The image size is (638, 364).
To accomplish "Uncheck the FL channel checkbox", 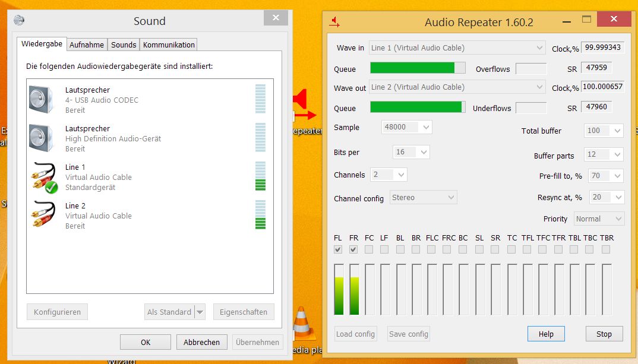I will tap(338, 249).
